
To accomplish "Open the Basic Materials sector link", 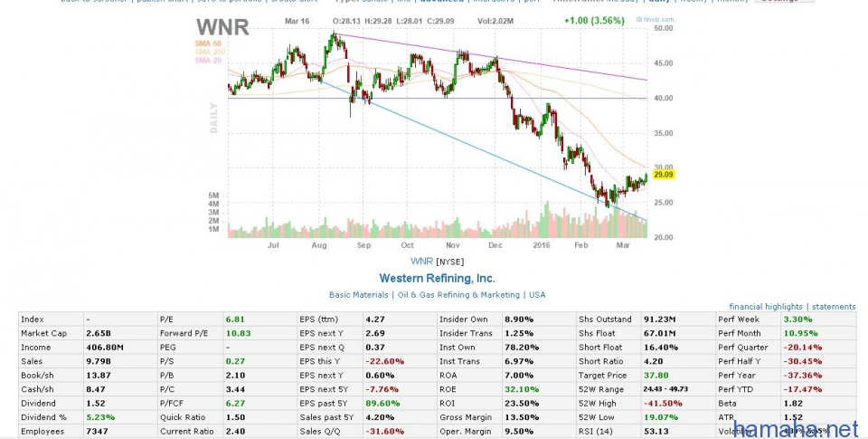I will (x=359, y=295).
